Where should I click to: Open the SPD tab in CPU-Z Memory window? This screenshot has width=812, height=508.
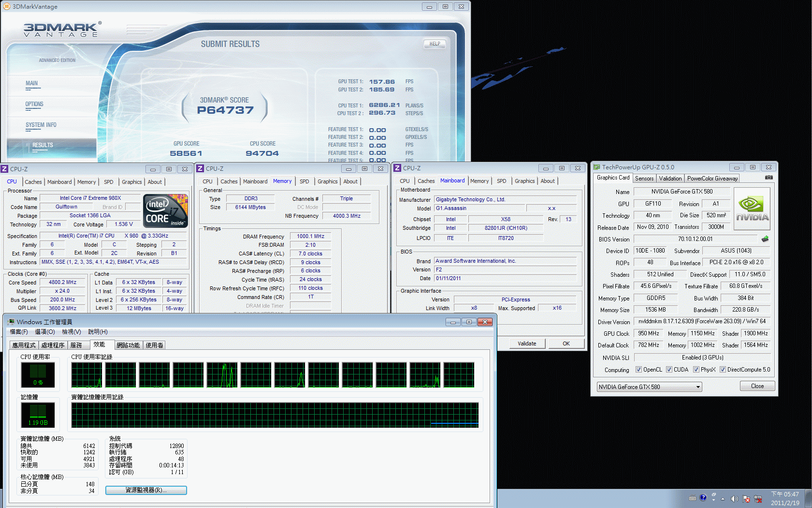(304, 181)
